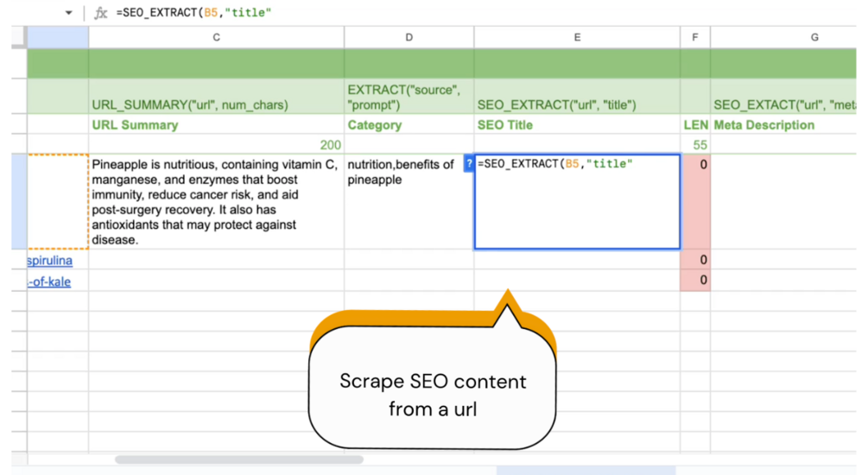Open the -of-kale link
The height and width of the screenshot is (475, 868).
(50, 282)
